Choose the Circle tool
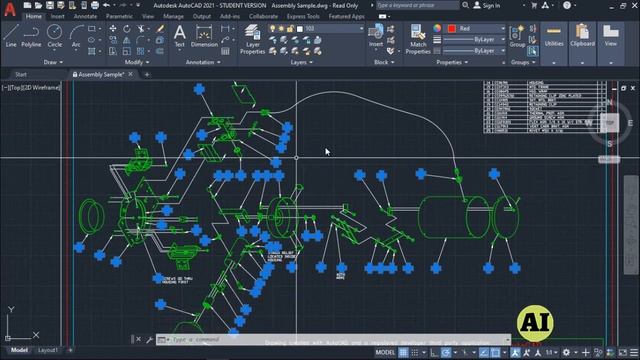The height and width of the screenshot is (360, 640). pyautogui.click(x=54, y=36)
